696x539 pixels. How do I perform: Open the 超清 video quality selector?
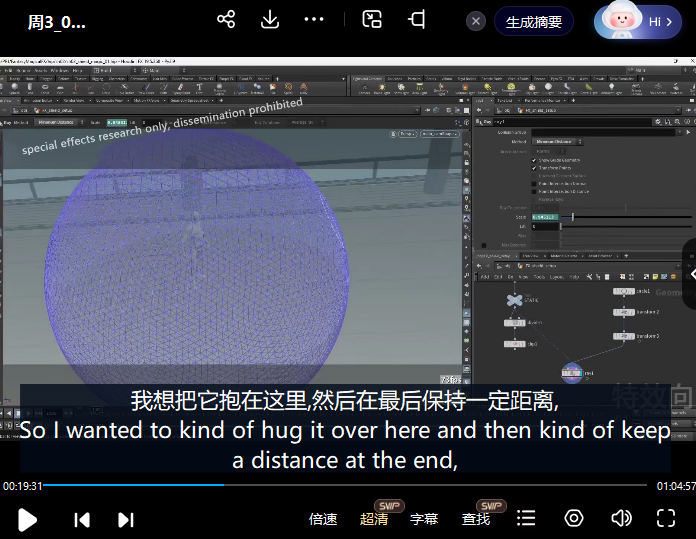point(374,519)
